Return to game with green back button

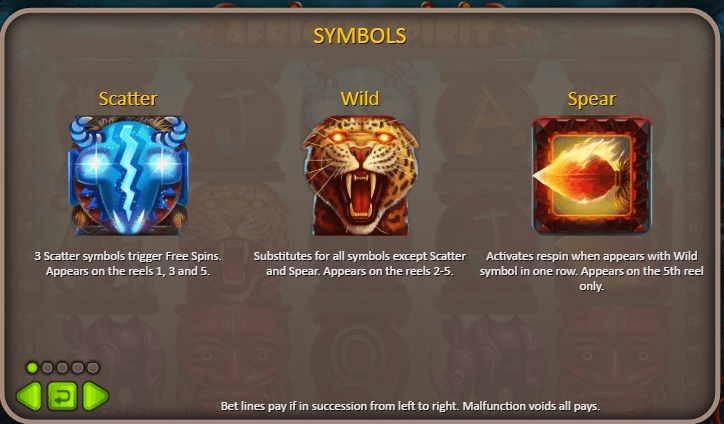coord(62,396)
